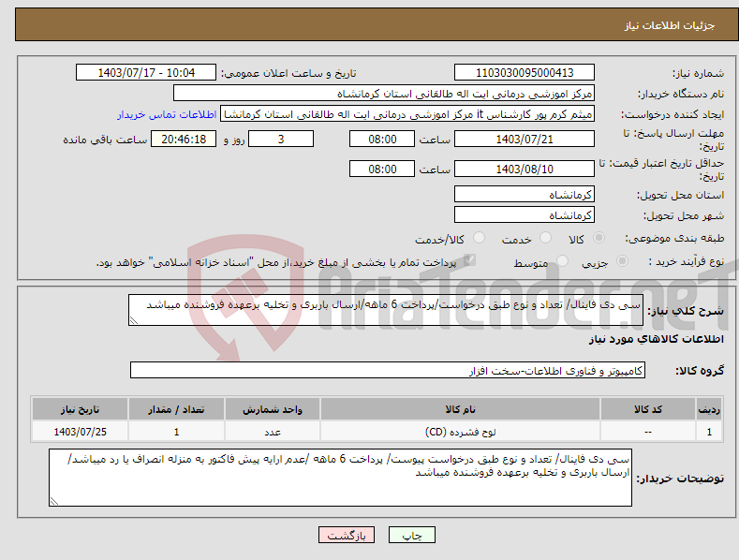Click the جزئیات اطلاعات نیاز header title
This screenshot has width=739, height=560.
[x=670, y=25]
